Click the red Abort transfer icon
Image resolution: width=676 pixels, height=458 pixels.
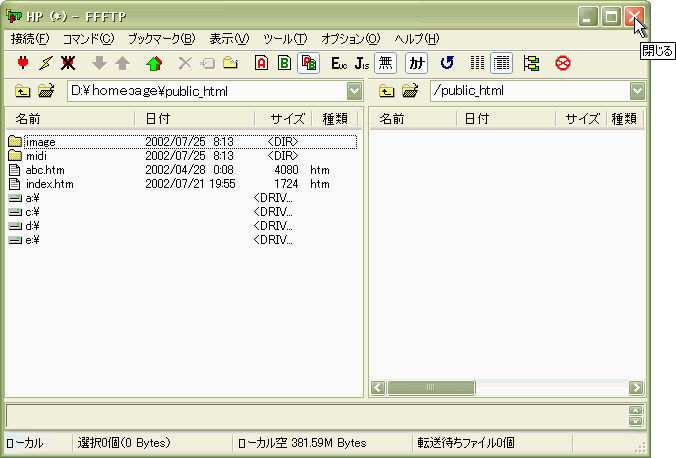coord(563,63)
